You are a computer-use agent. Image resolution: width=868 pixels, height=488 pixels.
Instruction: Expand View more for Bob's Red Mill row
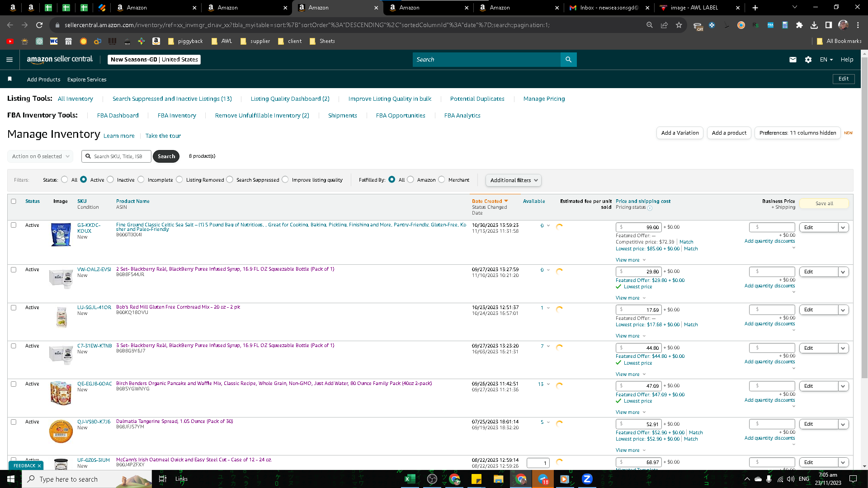[631, 336]
